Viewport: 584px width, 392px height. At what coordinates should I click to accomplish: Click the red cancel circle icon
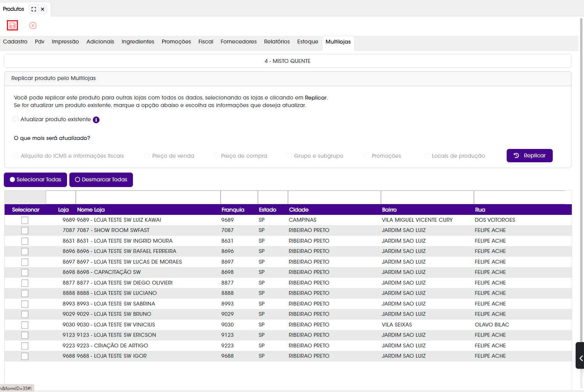point(33,26)
